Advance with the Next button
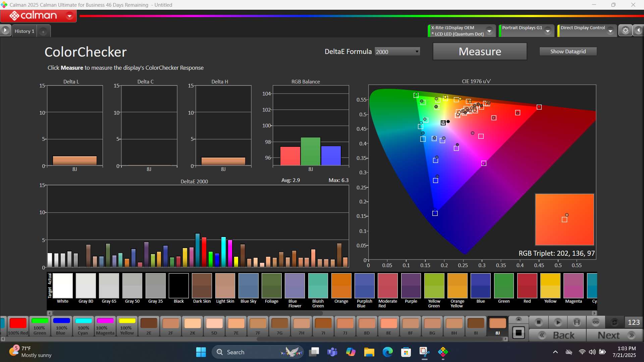Image resolution: width=644 pixels, height=362 pixels. [x=614, y=335]
